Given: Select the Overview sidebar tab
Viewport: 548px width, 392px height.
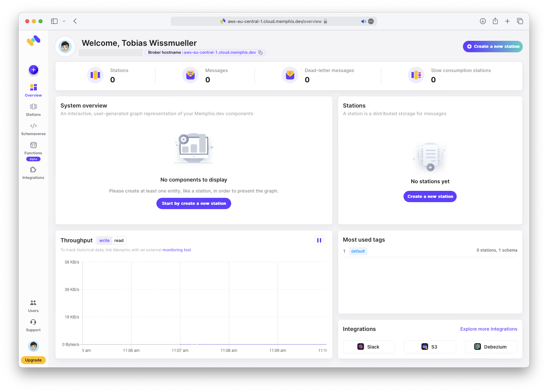Looking at the screenshot, I should pyautogui.click(x=33, y=91).
